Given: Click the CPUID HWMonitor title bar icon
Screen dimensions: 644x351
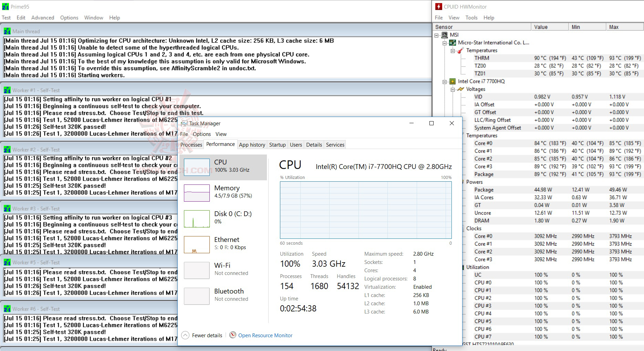Looking at the screenshot, I should click(438, 7).
